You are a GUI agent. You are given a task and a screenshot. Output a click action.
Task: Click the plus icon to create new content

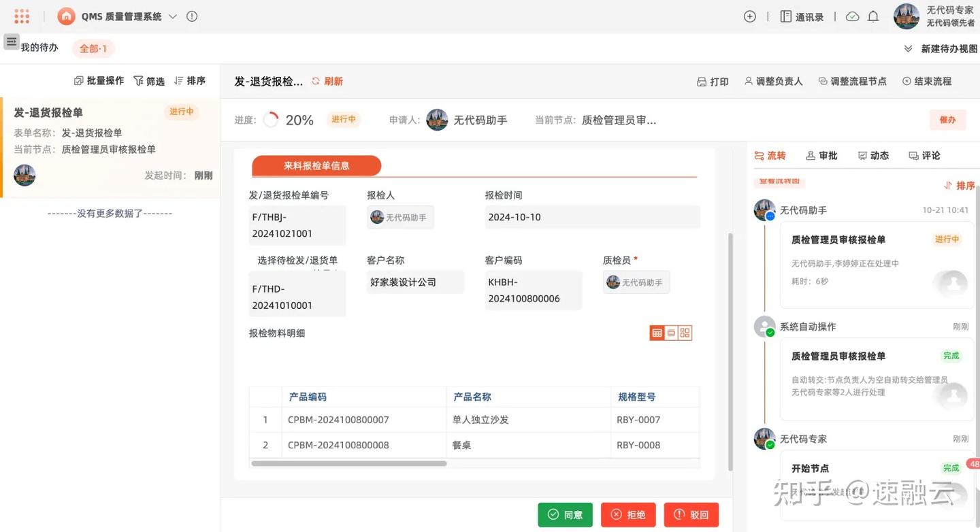pyautogui.click(x=749, y=15)
